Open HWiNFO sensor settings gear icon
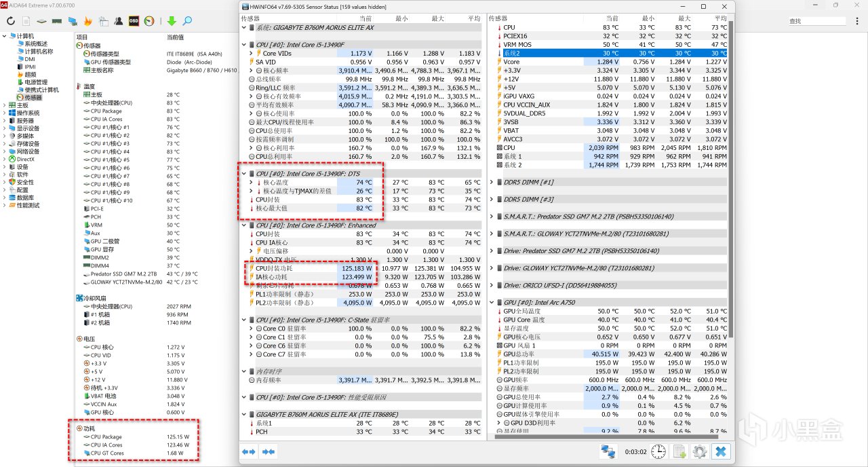The height and width of the screenshot is (467, 868). pyautogui.click(x=700, y=451)
